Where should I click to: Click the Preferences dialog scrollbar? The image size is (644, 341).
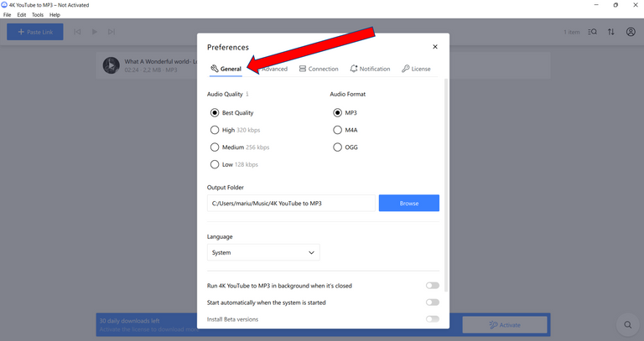coord(446,184)
